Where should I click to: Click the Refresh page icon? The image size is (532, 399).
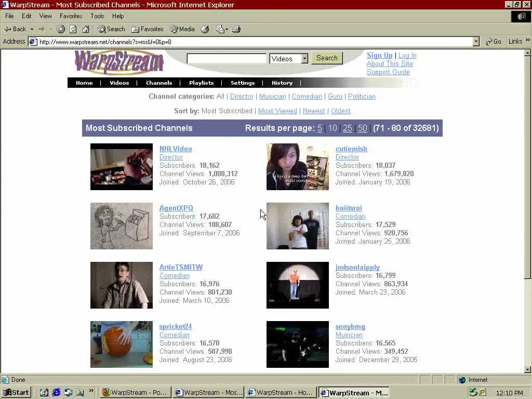tap(73, 29)
